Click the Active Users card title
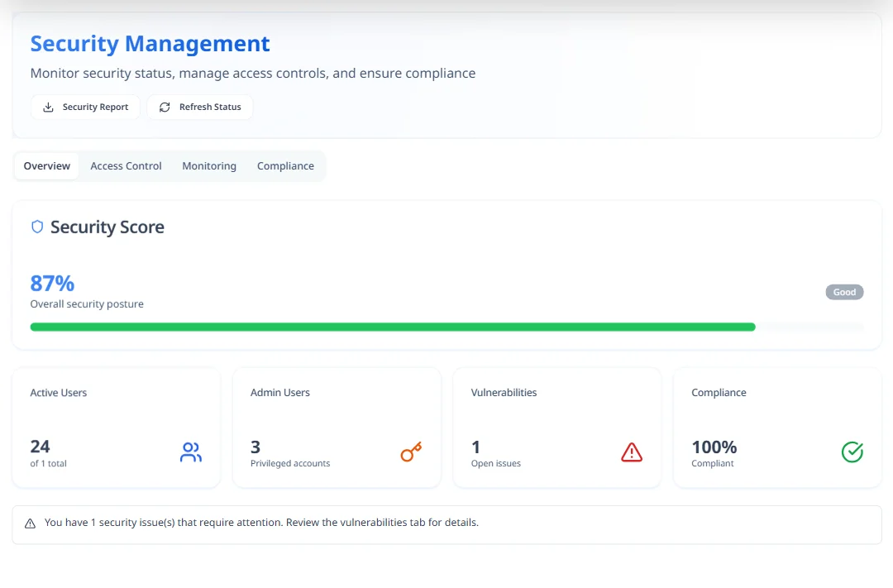The width and height of the screenshot is (893, 588). tap(59, 393)
